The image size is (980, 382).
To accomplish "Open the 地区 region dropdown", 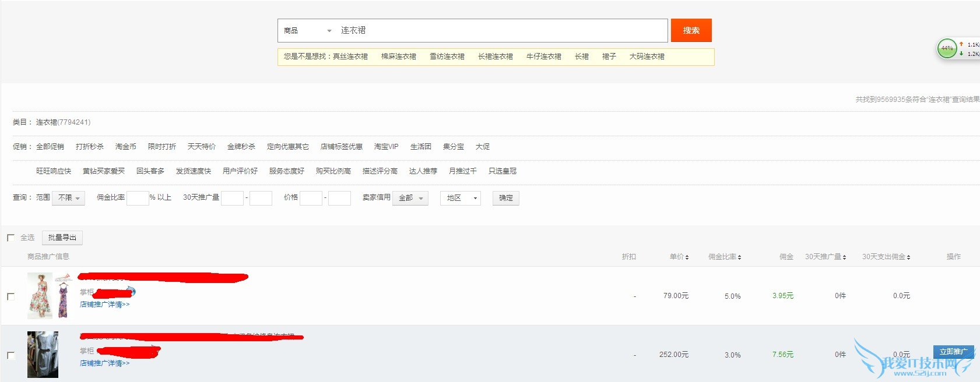I will point(461,198).
